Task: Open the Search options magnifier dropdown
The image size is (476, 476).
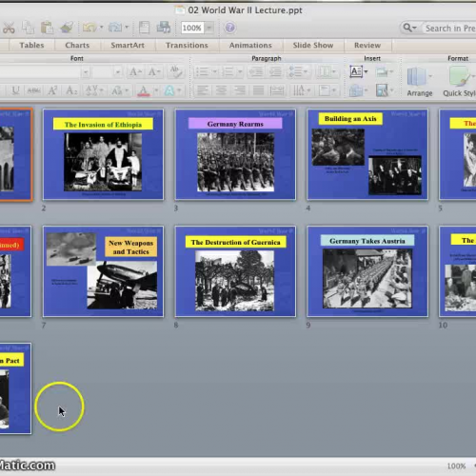Action: (410, 28)
